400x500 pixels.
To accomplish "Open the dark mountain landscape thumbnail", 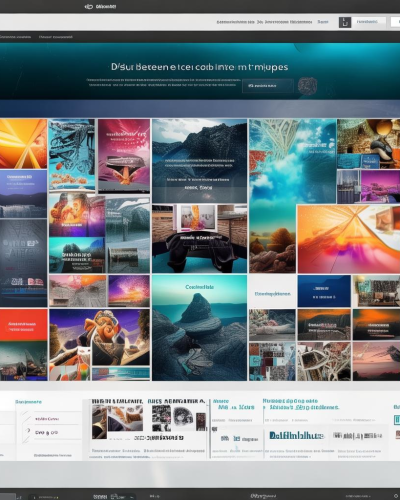I will [199, 161].
